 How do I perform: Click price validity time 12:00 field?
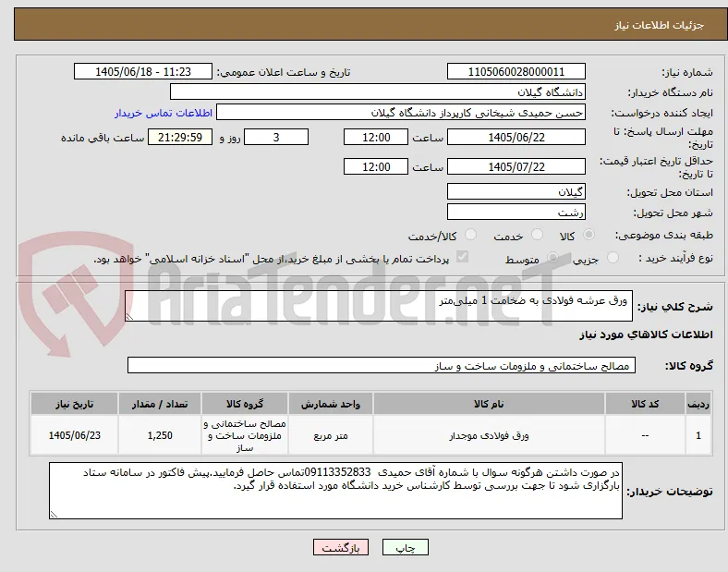376,166
